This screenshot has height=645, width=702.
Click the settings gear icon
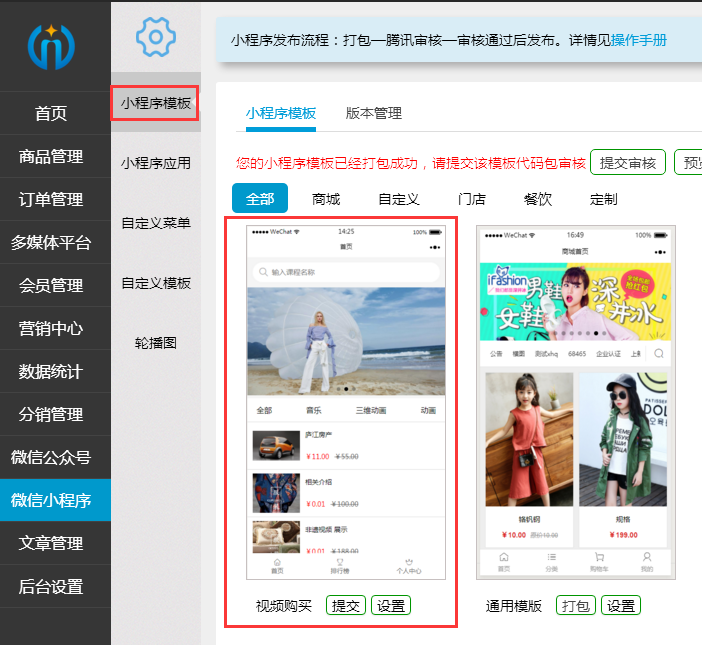pos(155,37)
